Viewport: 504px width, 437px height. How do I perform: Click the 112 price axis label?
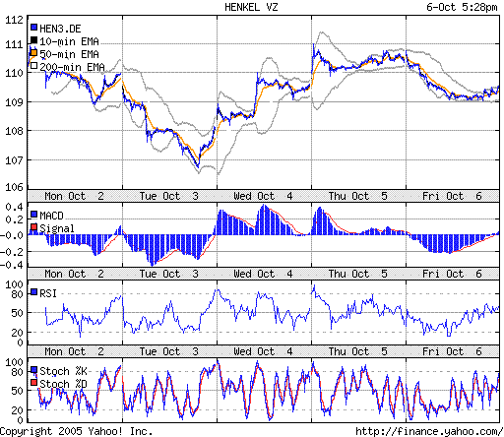(x=14, y=20)
